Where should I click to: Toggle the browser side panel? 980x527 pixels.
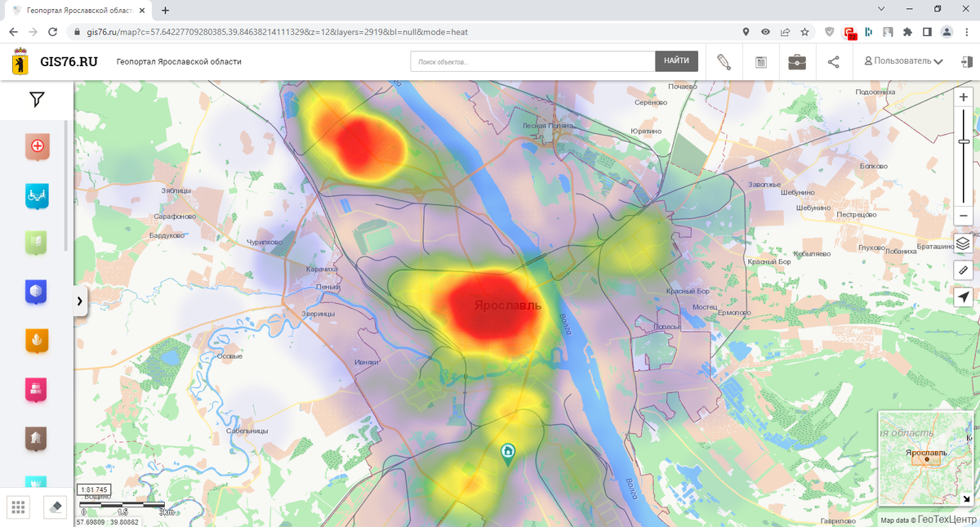tap(927, 32)
